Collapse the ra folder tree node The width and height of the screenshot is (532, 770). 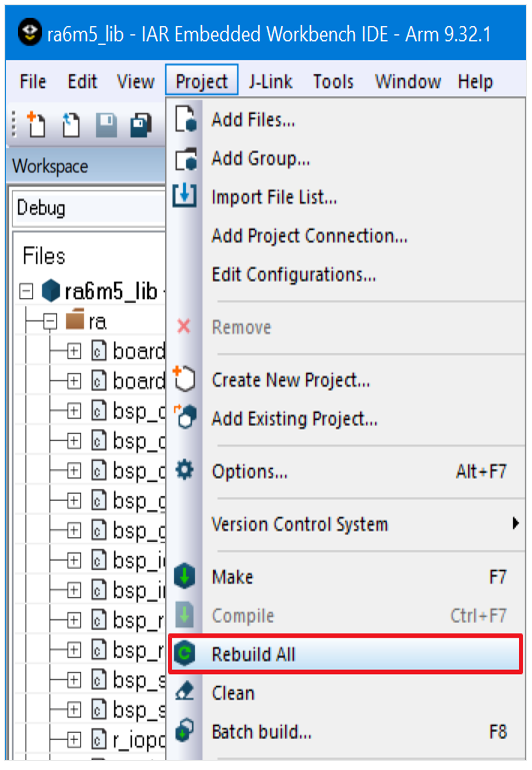[50, 322]
